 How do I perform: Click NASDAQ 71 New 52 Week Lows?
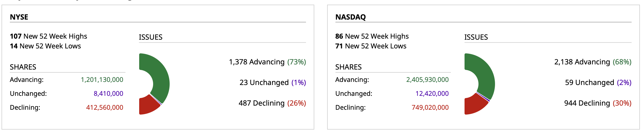click(x=371, y=46)
